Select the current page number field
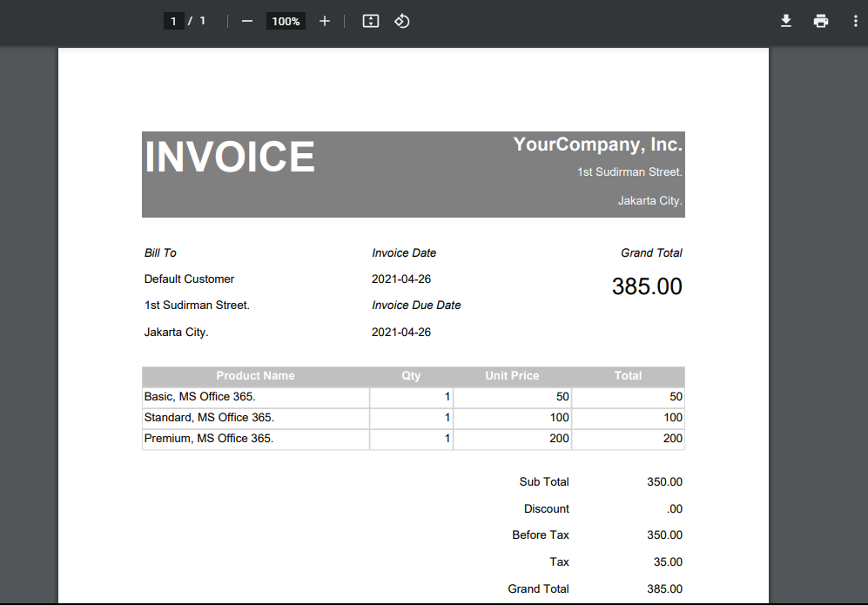868x605 pixels. pos(173,21)
